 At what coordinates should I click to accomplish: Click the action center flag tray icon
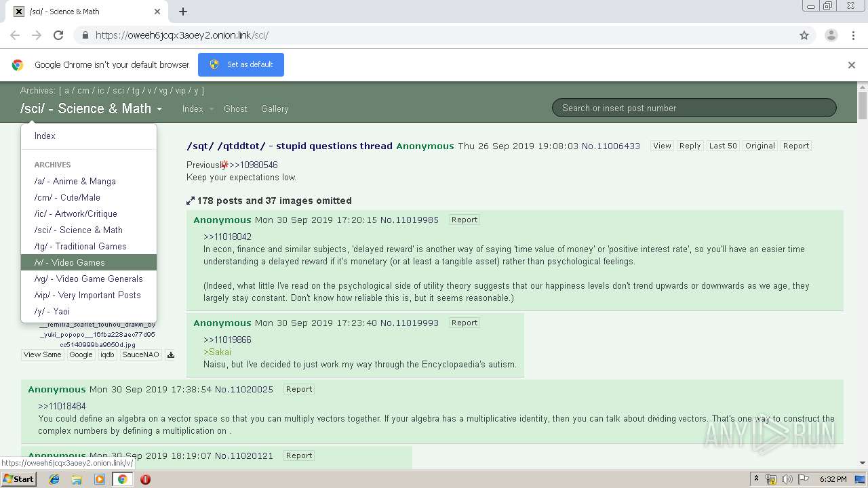coord(802,479)
